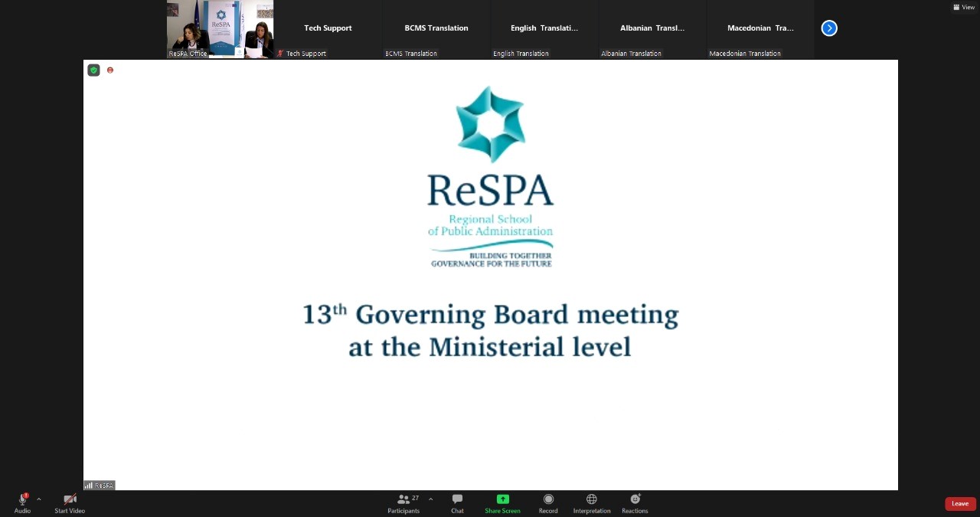Viewport: 980px width, 517px height.
Task: Start recording with the Record button
Action: pos(548,503)
